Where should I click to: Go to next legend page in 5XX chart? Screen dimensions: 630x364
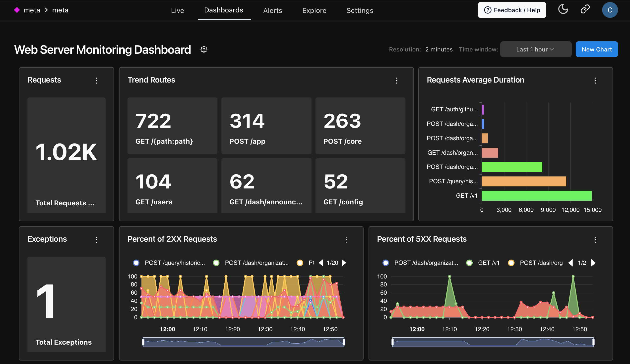point(593,263)
